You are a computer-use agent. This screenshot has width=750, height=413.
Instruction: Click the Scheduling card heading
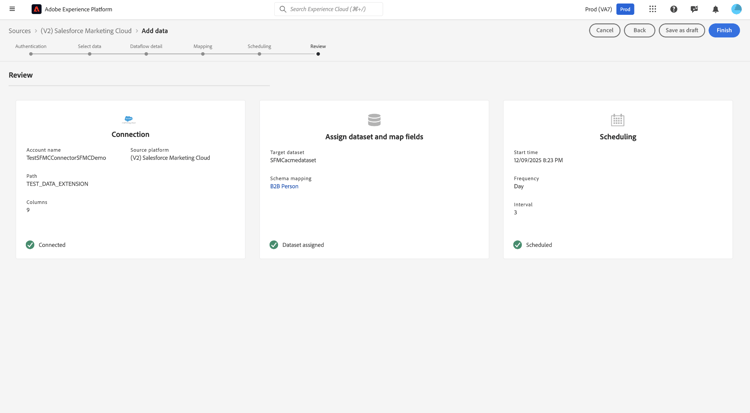point(618,137)
